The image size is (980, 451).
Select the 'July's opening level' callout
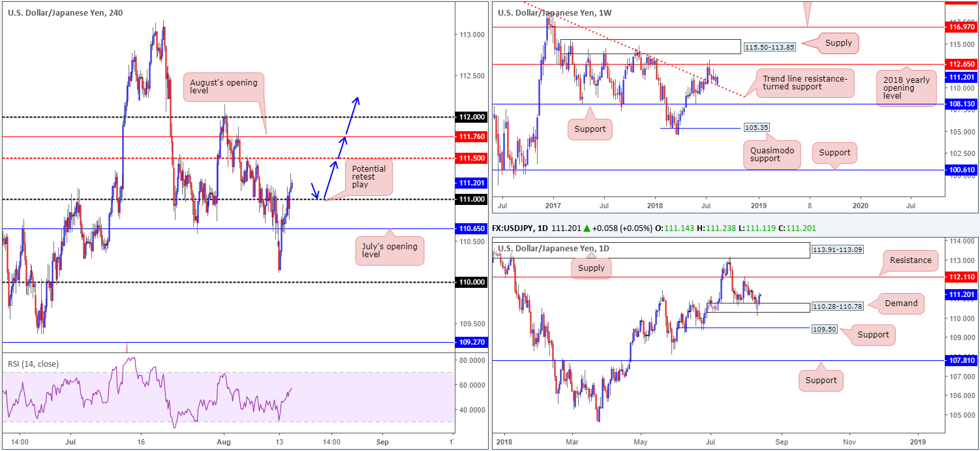(x=390, y=251)
